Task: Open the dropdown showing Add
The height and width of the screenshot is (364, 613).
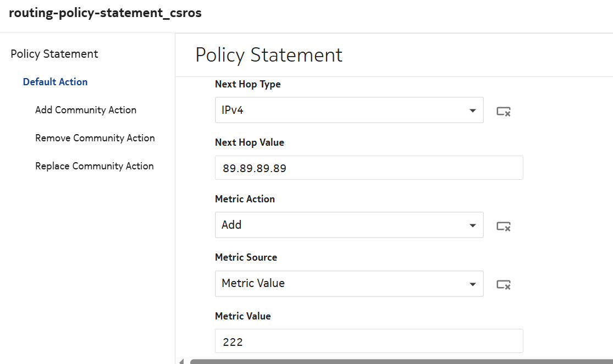Action: point(341,225)
